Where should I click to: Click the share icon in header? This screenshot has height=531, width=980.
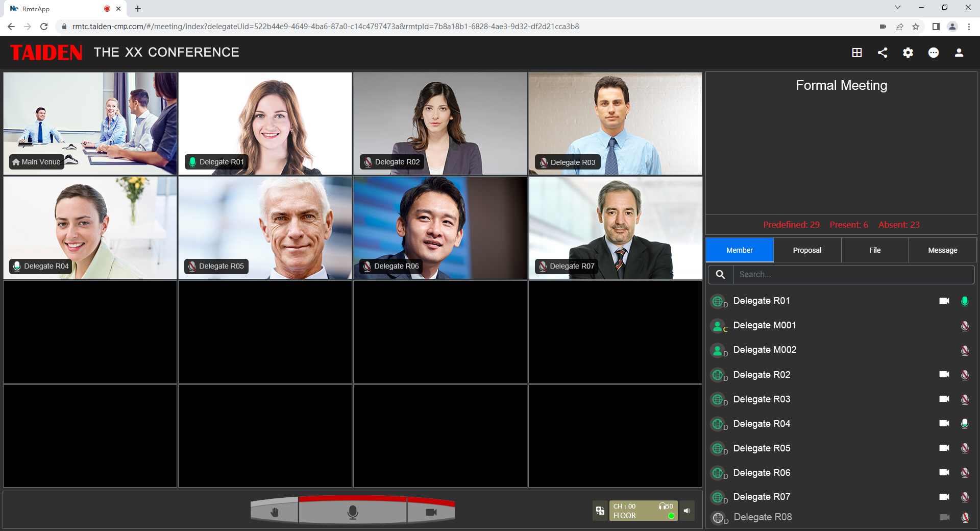click(x=883, y=53)
